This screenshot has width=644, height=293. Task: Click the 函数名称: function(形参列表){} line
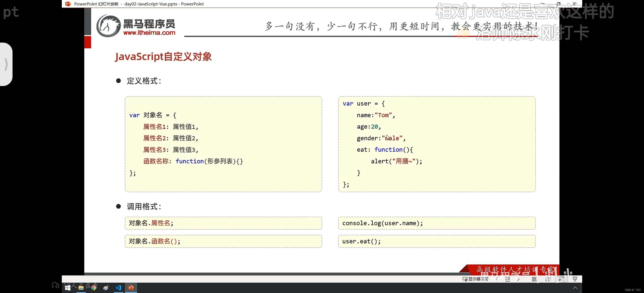coord(193,161)
